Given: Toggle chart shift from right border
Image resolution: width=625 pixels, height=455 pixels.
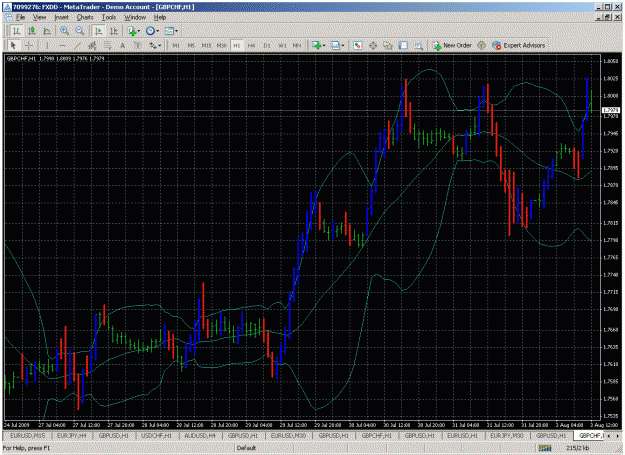Looking at the screenshot, I should [114, 31].
